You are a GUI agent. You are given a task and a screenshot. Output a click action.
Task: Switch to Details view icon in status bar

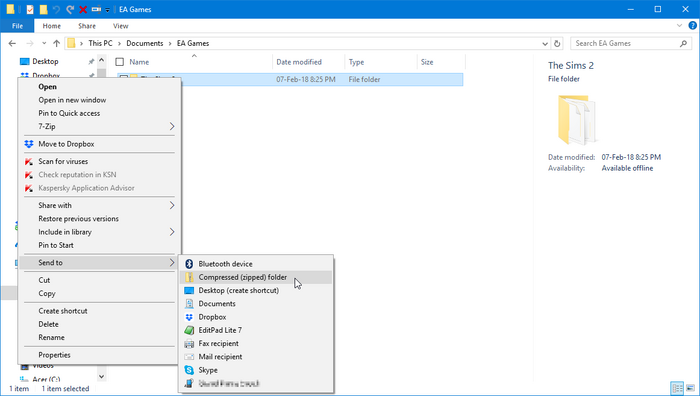(677, 388)
